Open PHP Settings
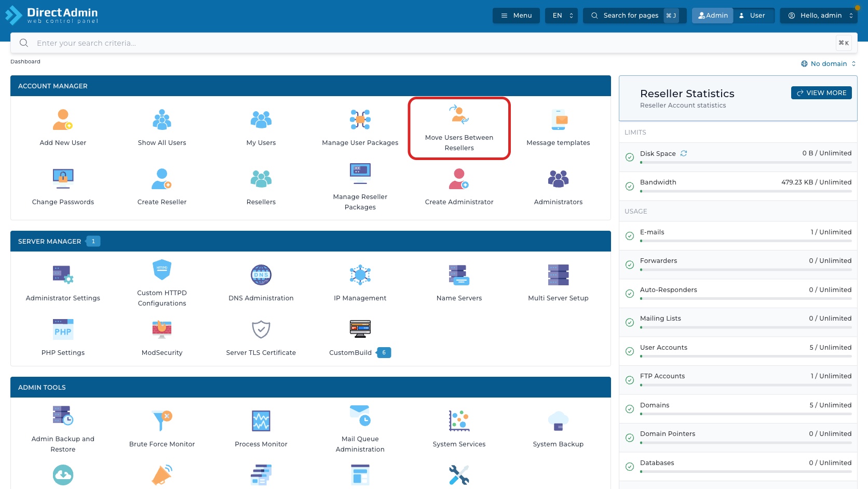The image size is (868, 489). 63,337
